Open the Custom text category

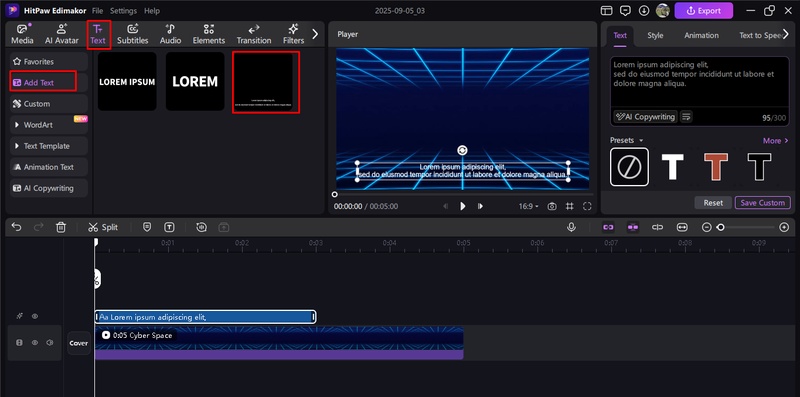(48, 104)
